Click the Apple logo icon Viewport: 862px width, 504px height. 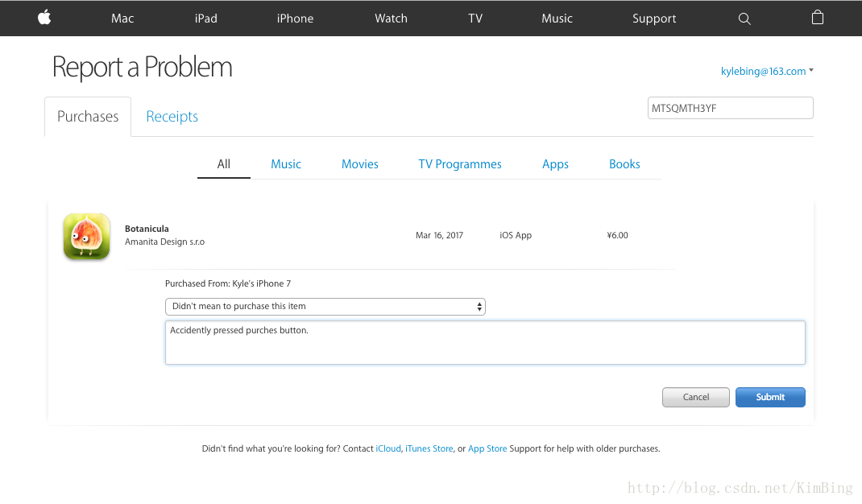click(x=44, y=18)
